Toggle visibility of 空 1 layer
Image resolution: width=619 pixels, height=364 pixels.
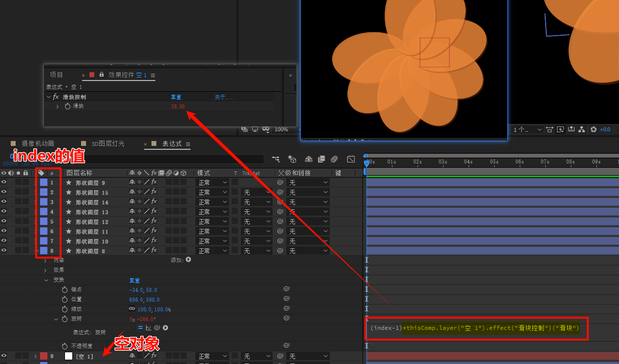tap(4, 356)
